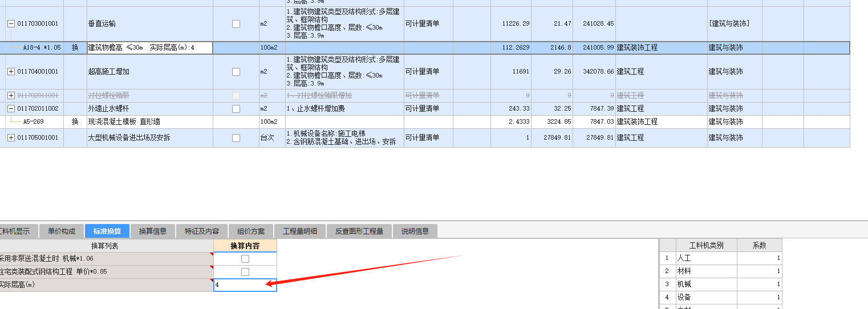Tick the checkbox in 外墙止水螺杆 row
This screenshot has width=868, height=309.
pyautogui.click(x=236, y=108)
